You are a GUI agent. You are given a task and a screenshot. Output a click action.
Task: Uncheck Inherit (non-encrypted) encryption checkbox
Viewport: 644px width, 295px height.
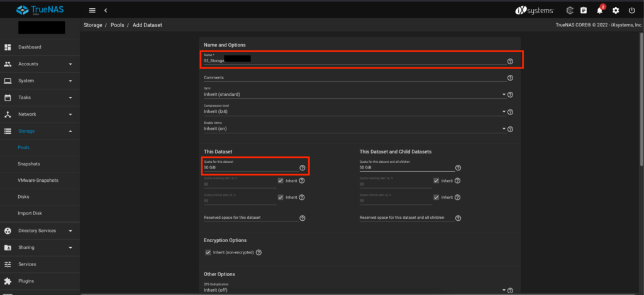tap(208, 252)
